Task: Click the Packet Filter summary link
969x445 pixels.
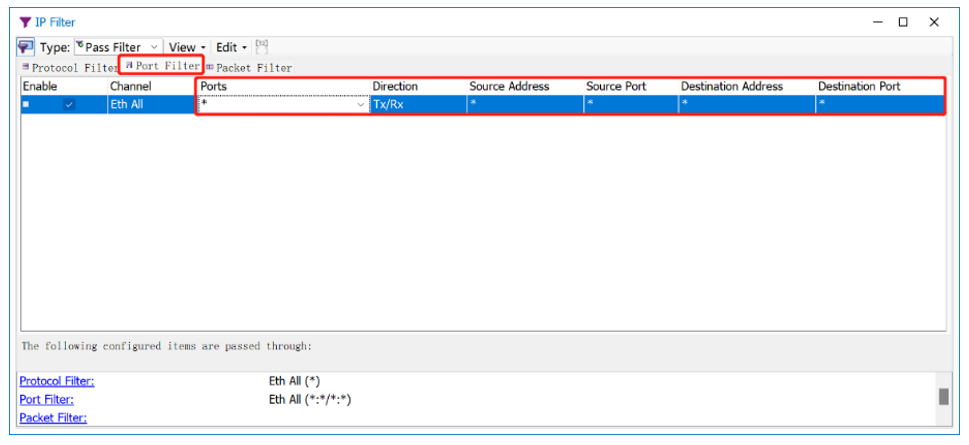Action: (53, 418)
